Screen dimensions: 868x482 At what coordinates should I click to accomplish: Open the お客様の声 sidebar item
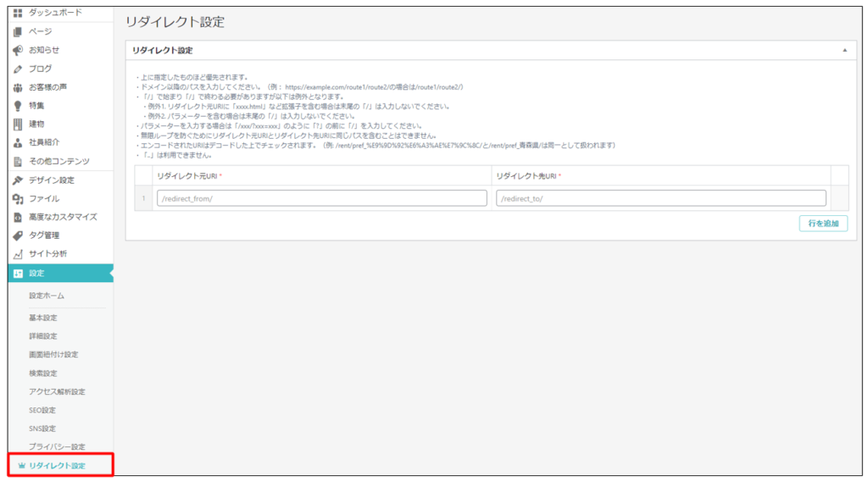pos(48,87)
